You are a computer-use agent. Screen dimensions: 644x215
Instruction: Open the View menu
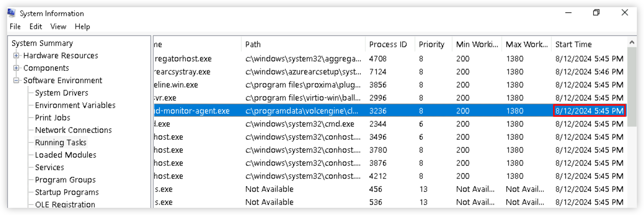pyautogui.click(x=58, y=27)
